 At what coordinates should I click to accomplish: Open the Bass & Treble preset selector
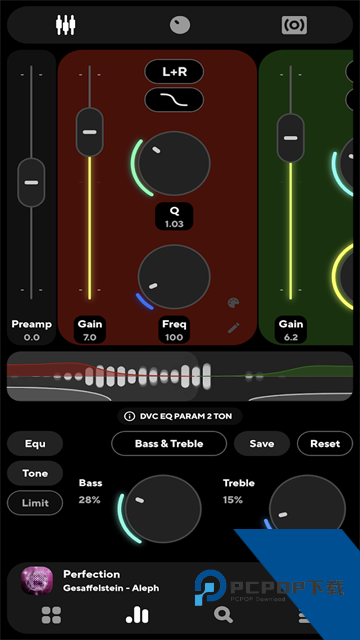[x=169, y=444]
